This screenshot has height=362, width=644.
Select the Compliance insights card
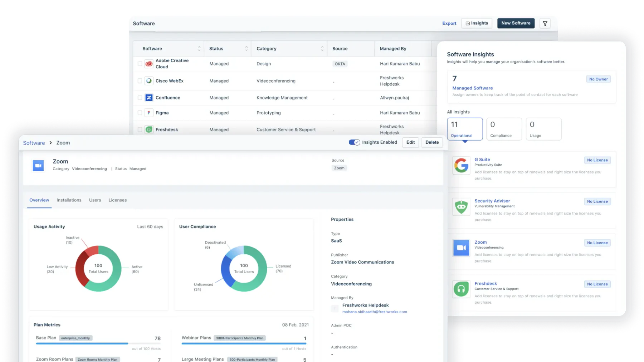(x=504, y=129)
